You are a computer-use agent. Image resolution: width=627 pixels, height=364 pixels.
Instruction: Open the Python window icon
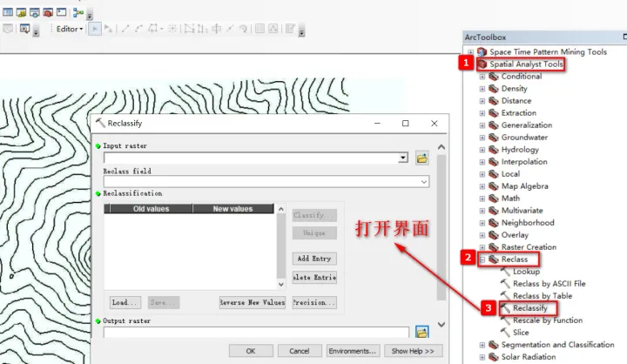(x=61, y=12)
